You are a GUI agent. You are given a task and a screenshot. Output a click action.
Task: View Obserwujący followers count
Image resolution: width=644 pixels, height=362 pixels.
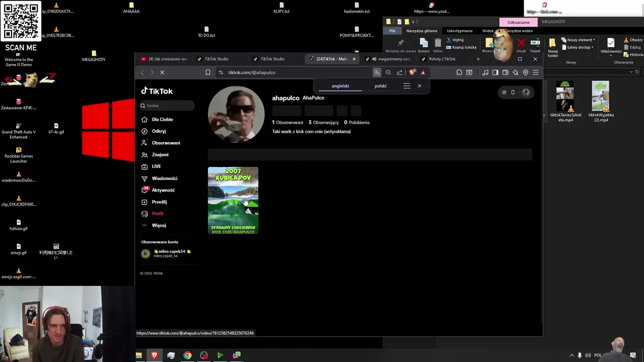coord(324,122)
